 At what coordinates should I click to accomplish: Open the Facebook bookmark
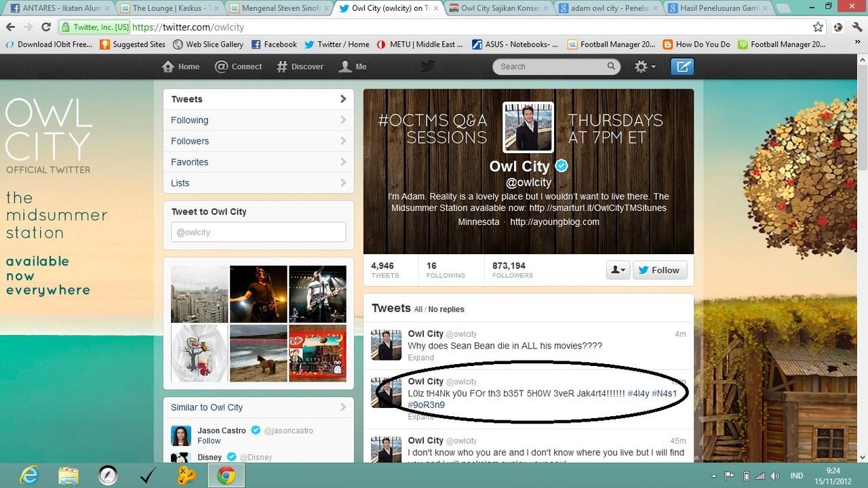274,44
